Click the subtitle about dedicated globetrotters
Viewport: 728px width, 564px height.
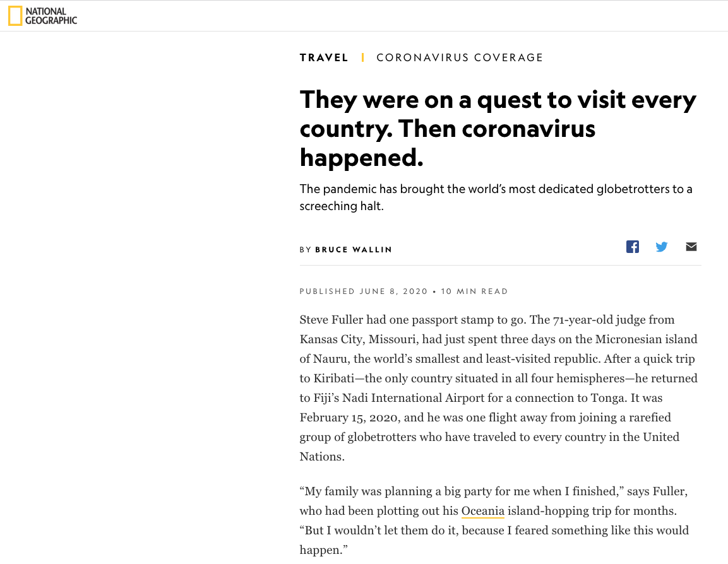[x=496, y=197]
